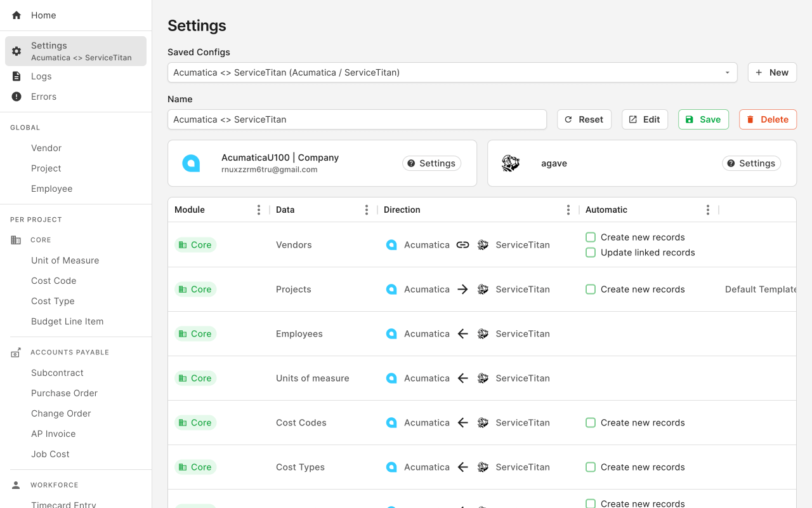812x508 pixels.
Task: Open Errors in the sidebar
Action: (x=75, y=97)
